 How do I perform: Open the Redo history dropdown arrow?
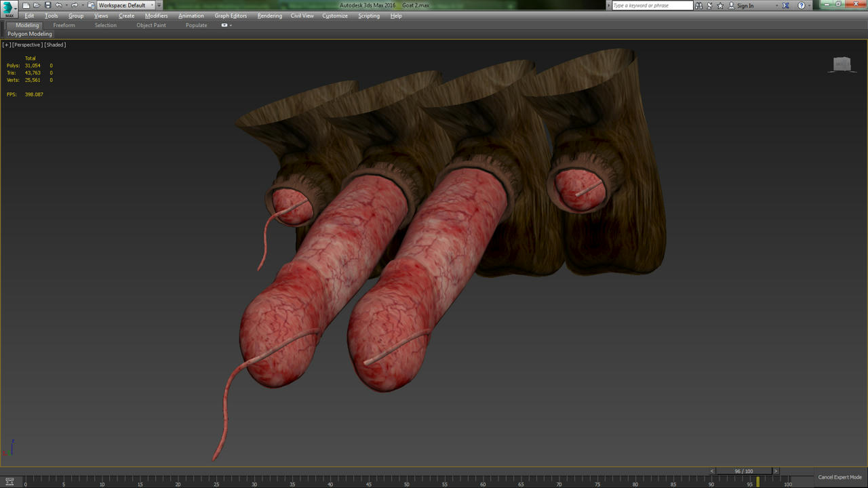[x=82, y=5]
